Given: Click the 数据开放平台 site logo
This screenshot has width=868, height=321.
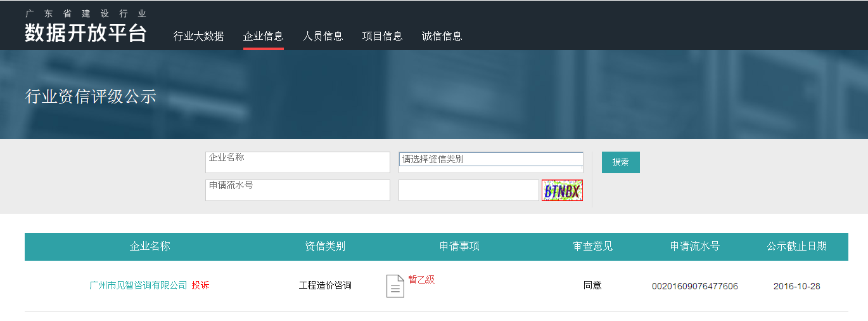Looking at the screenshot, I should (x=86, y=27).
